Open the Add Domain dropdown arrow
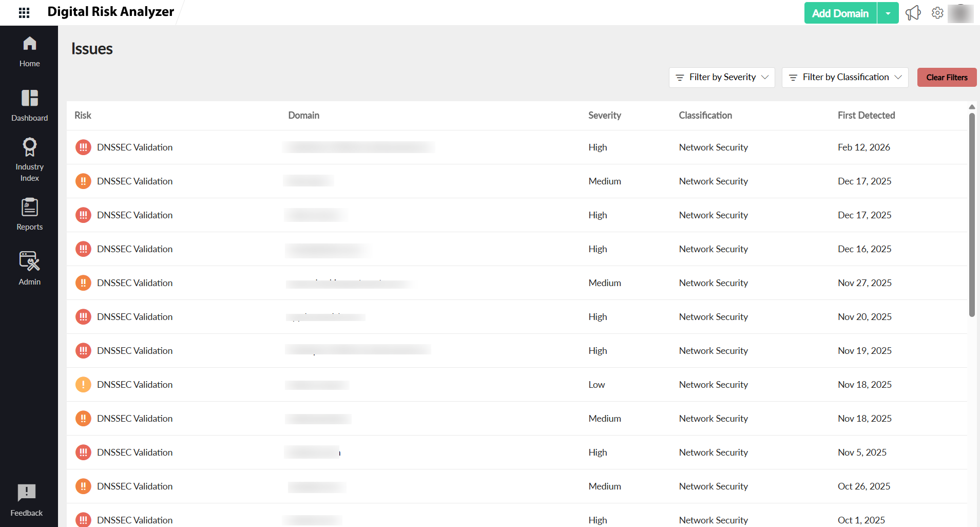Screen dimensions: 980x527 coord(888,13)
